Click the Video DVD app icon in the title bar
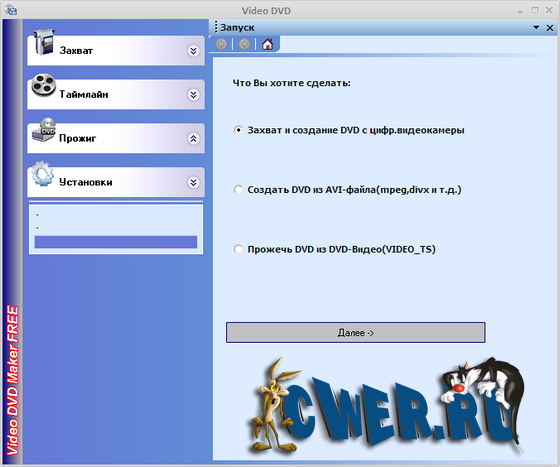560x467 pixels. point(11,10)
